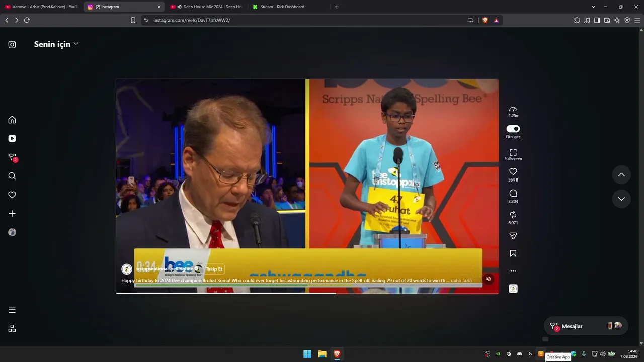The image size is (644, 362).
Task: Go to Instagram Home in the sidebar
Action: pos(12,120)
